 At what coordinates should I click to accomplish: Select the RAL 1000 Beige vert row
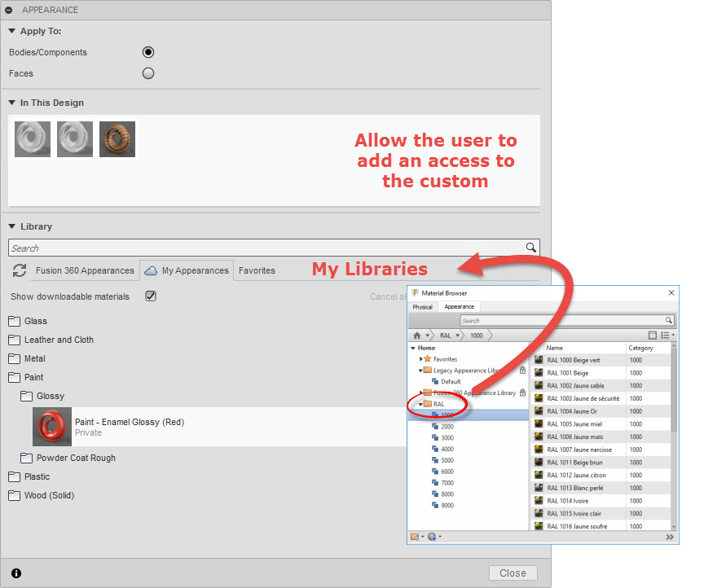click(601, 360)
